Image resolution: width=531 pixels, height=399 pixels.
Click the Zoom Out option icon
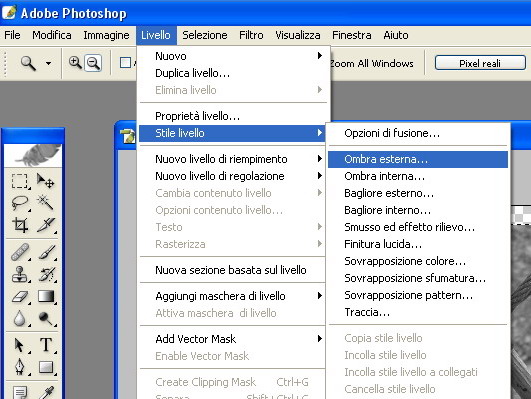(x=93, y=63)
